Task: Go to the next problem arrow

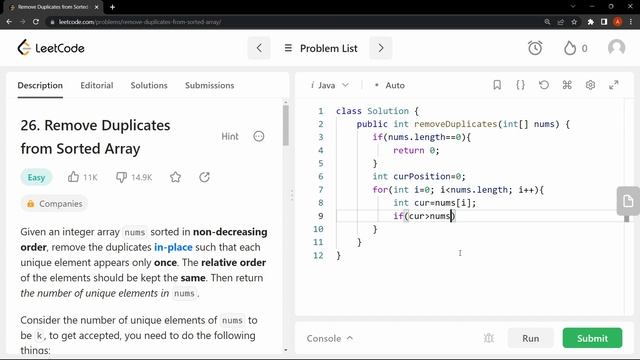Action: [x=381, y=48]
